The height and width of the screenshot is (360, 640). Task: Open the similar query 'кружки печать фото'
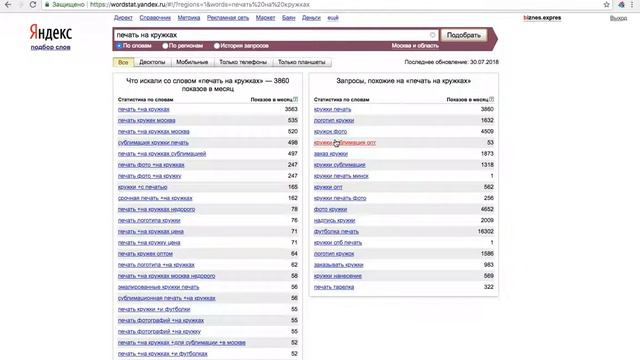click(340, 198)
